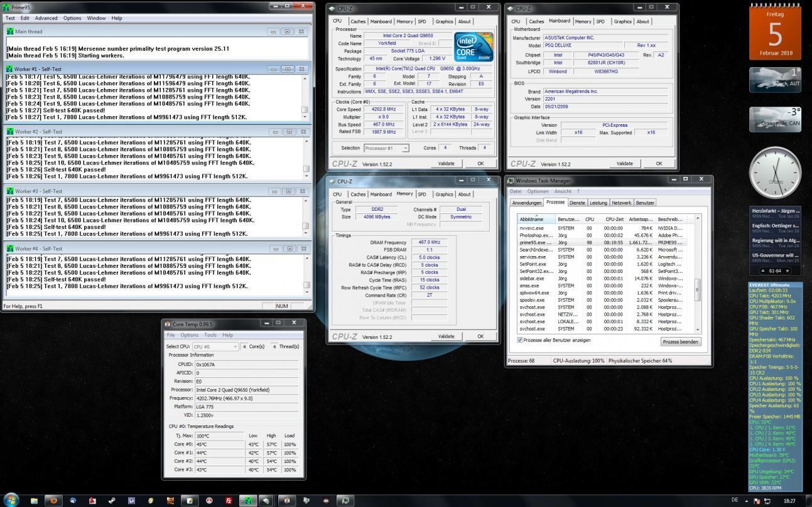812x507 pixels.
Task: Click the analog clock gadget
Action: click(x=775, y=171)
